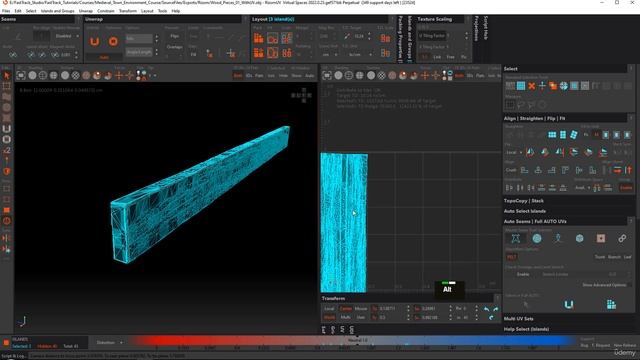Toggle the Local option in Transform panel
The width and height of the screenshot is (640, 360).
tap(329, 309)
